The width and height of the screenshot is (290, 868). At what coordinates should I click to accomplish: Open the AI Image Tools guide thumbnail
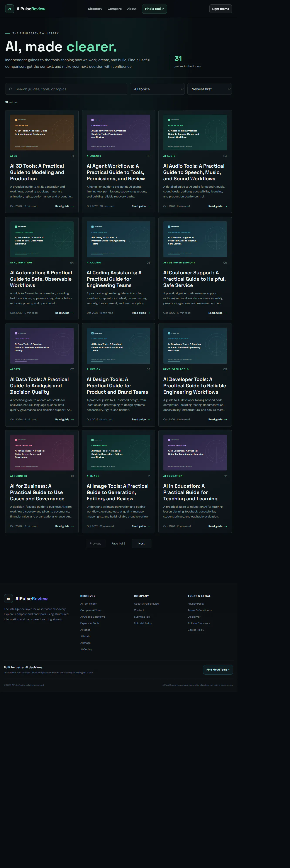point(118,453)
